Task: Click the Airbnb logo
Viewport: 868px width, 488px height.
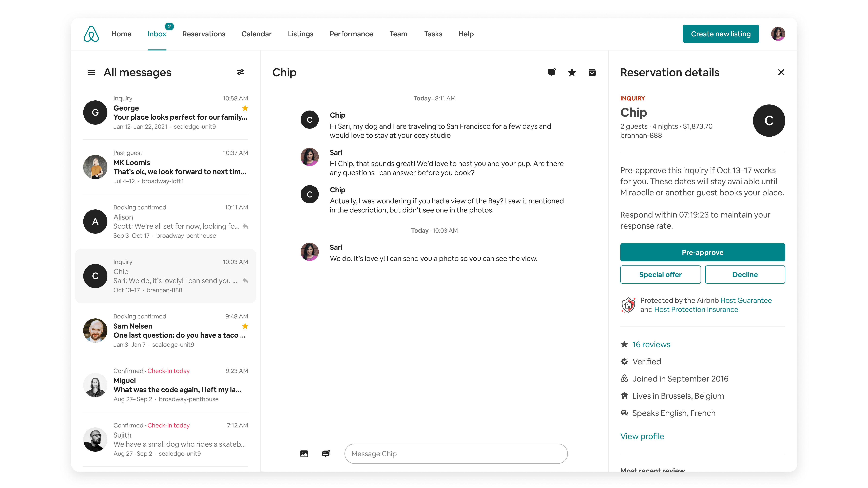Action: (91, 34)
